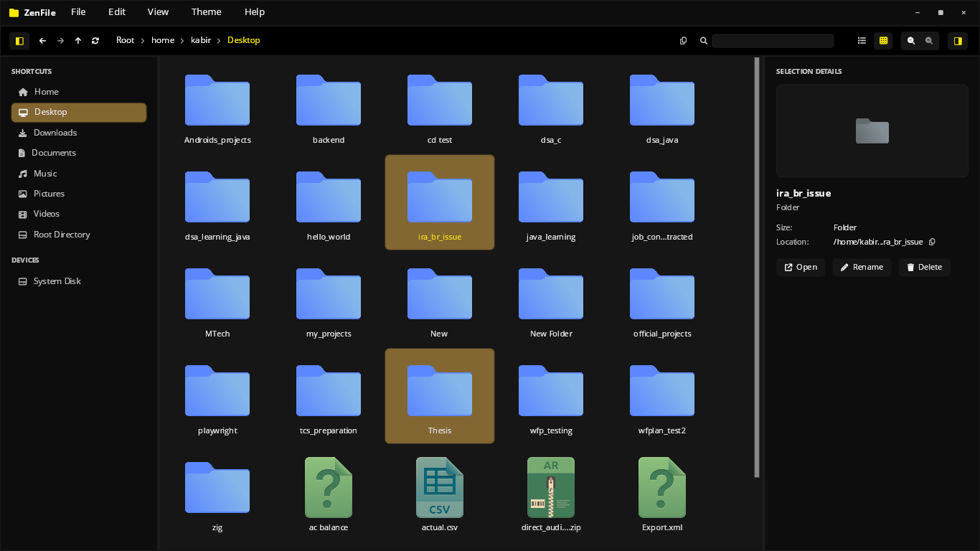Open the Edit menu

(x=116, y=11)
